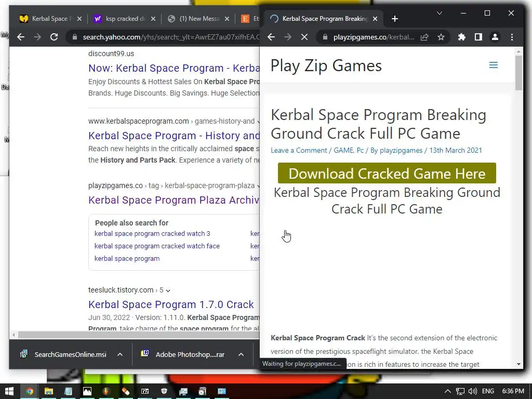
Task: Open the GAME category link
Action: coord(343,150)
